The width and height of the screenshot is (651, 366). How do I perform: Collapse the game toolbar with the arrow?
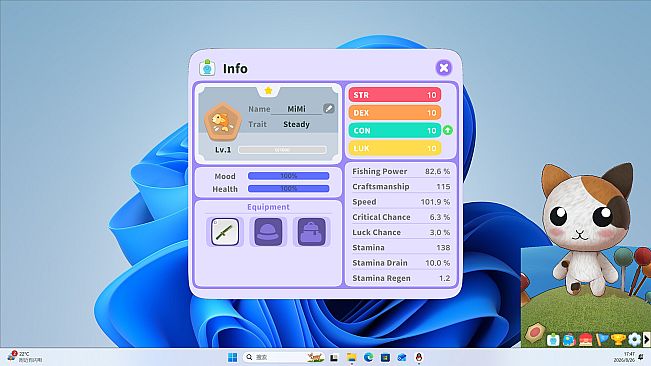[646, 340]
